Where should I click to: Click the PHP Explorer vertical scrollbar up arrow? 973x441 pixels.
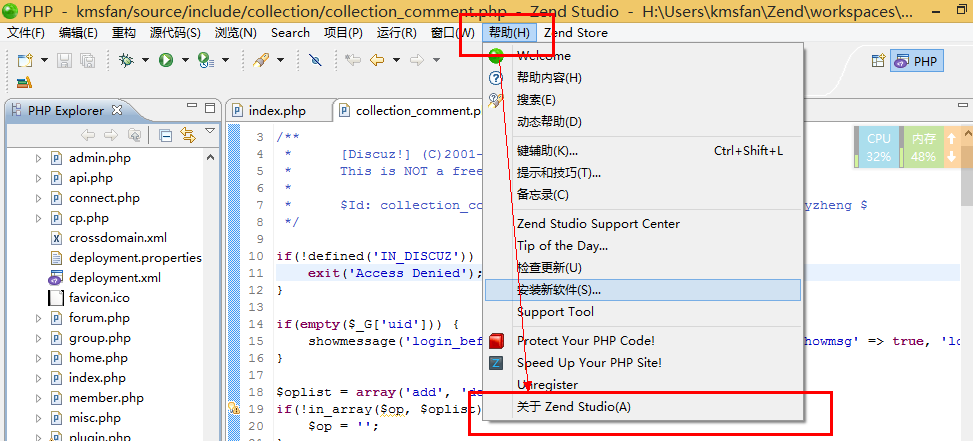click(210, 158)
